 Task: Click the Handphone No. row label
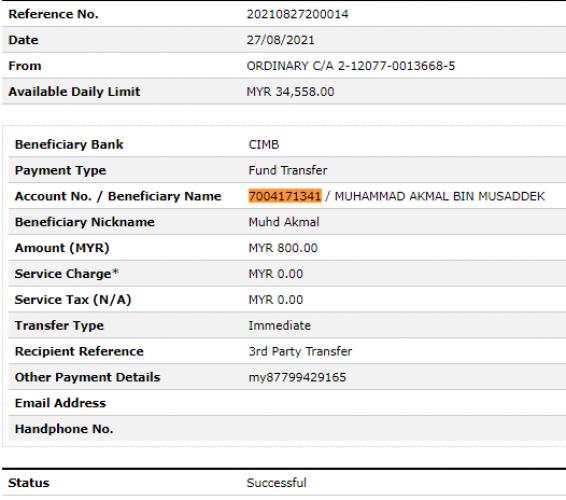tap(64, 429)
